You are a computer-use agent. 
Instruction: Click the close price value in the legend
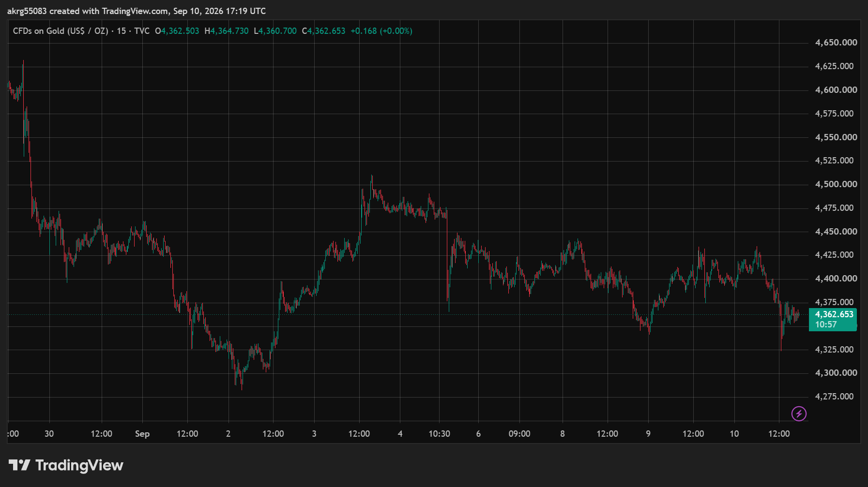(326, 31)
